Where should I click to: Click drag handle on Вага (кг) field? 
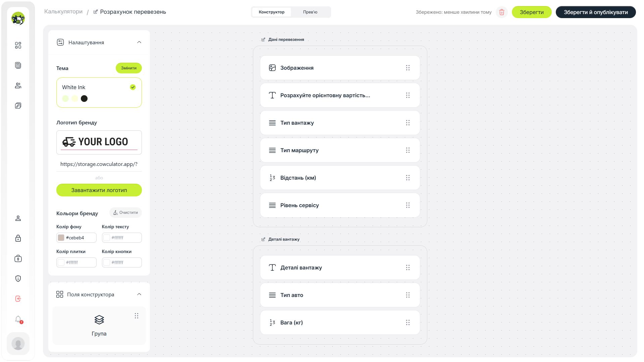pos(408,322)
